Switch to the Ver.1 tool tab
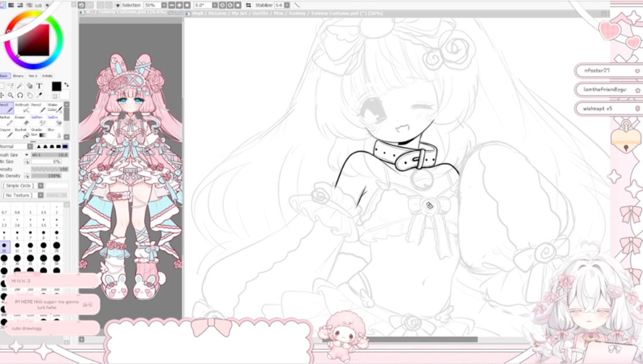The image size is (643, 364). 33,76
